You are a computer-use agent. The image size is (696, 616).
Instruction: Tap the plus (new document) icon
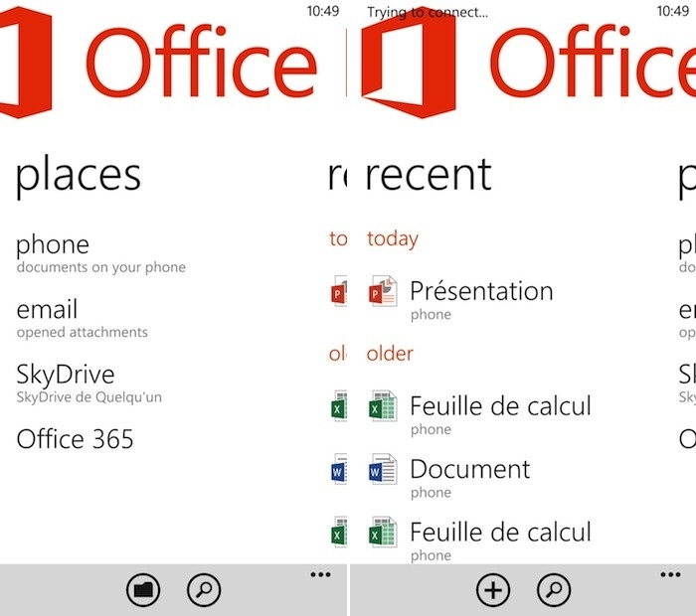(x=493, y=590)
